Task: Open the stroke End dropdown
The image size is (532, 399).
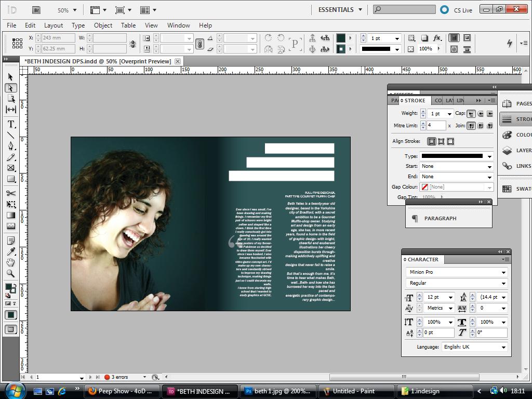Action: click(488, 177)
